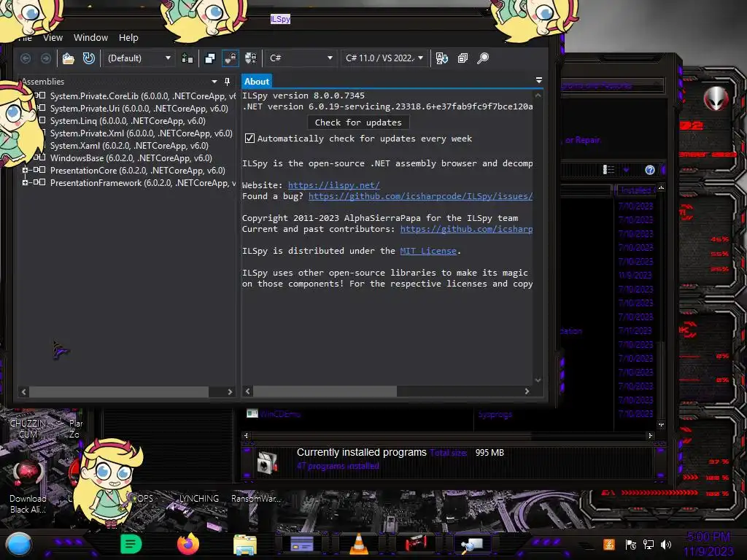747x560 pixels.
Task: Open the View menu
Action: [x=53, y=38]
